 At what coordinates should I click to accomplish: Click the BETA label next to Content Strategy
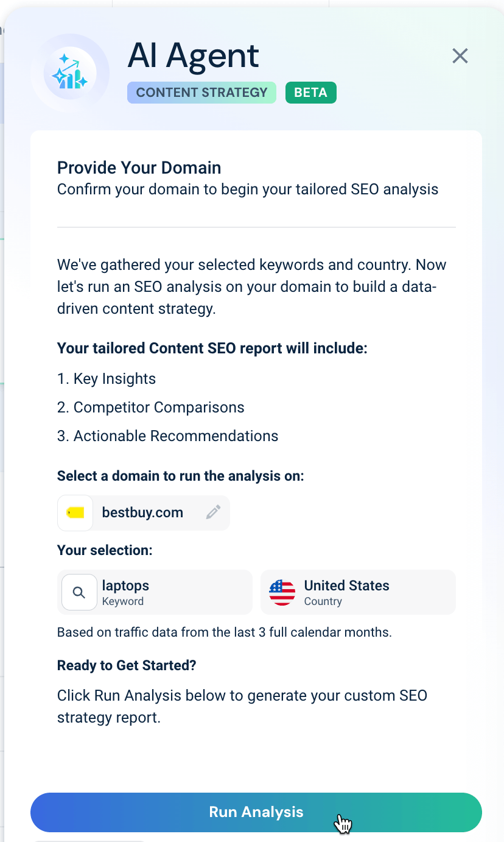click(x=310, y=92)
